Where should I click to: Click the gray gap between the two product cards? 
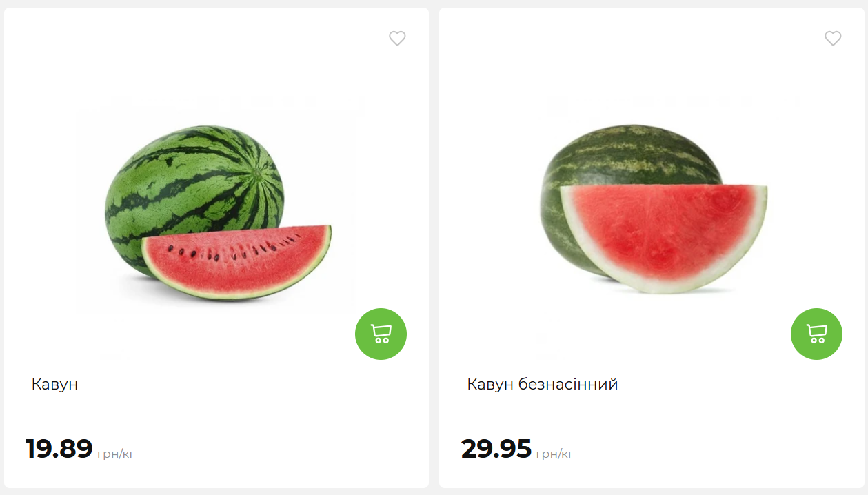(x=434, y=248)
